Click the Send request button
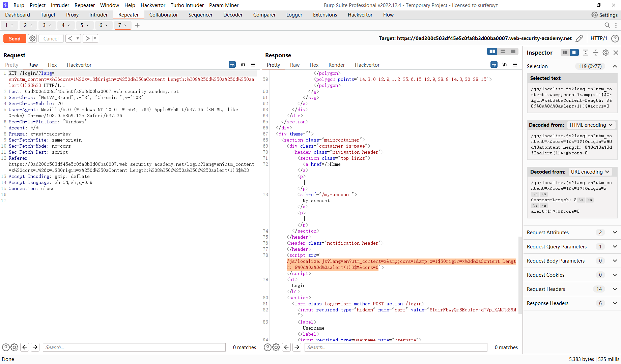621x364 pixels. point(15,38)
